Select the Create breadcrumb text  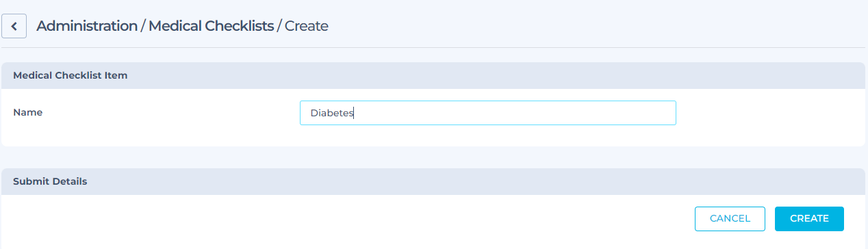(307, 26)
